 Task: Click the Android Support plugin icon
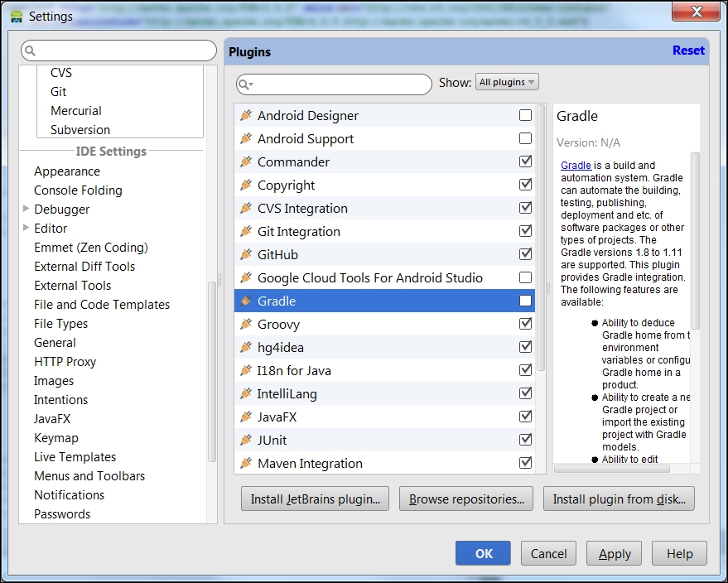pyautogui.click(x=246, y=138)
